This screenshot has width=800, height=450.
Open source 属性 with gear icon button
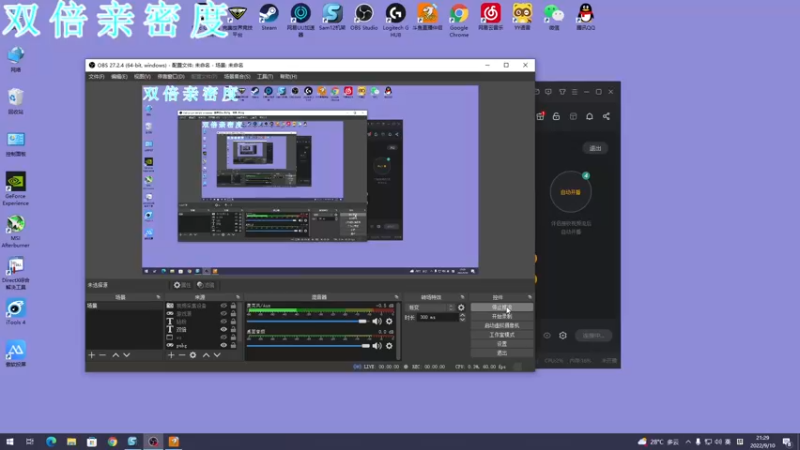pos(182,285)
